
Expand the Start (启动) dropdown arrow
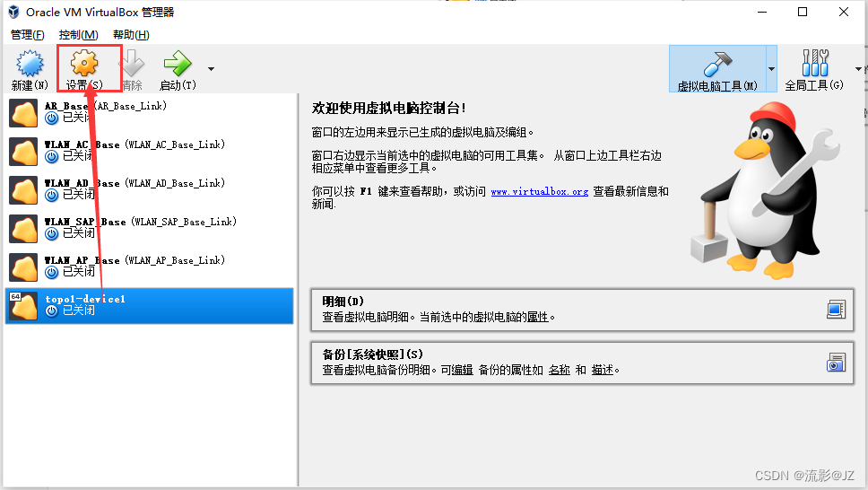(x=211, y=69)
